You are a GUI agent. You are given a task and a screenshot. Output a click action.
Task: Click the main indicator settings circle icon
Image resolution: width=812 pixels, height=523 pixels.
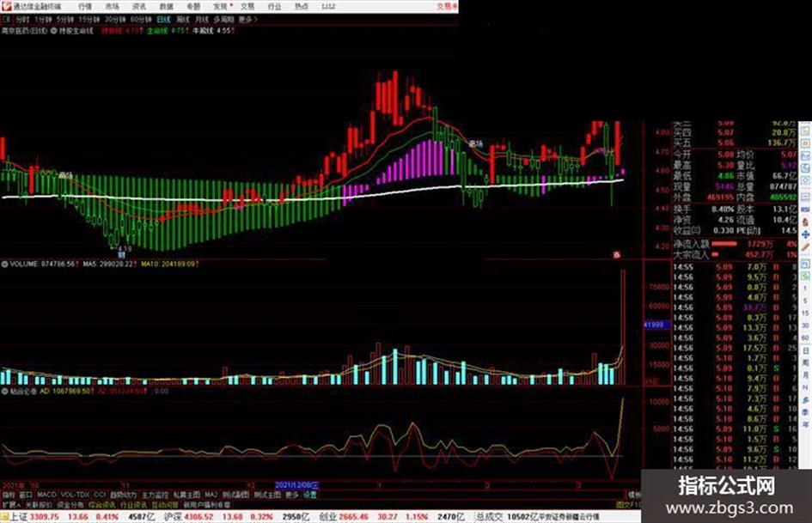point(53,31)
